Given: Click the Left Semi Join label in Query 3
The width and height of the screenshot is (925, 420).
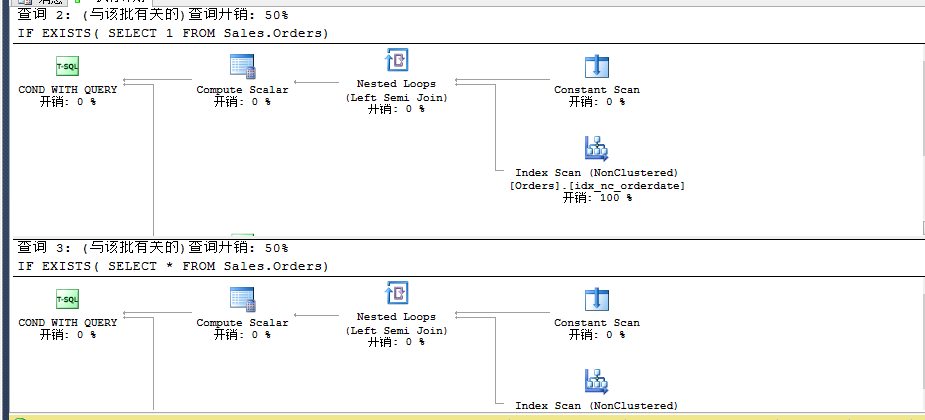Looking at the screenshot, I should (396, 330).
